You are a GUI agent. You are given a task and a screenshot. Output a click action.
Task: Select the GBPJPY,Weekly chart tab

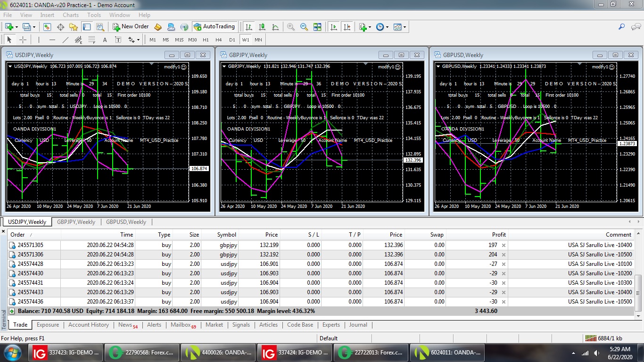[x=76, y=222]
